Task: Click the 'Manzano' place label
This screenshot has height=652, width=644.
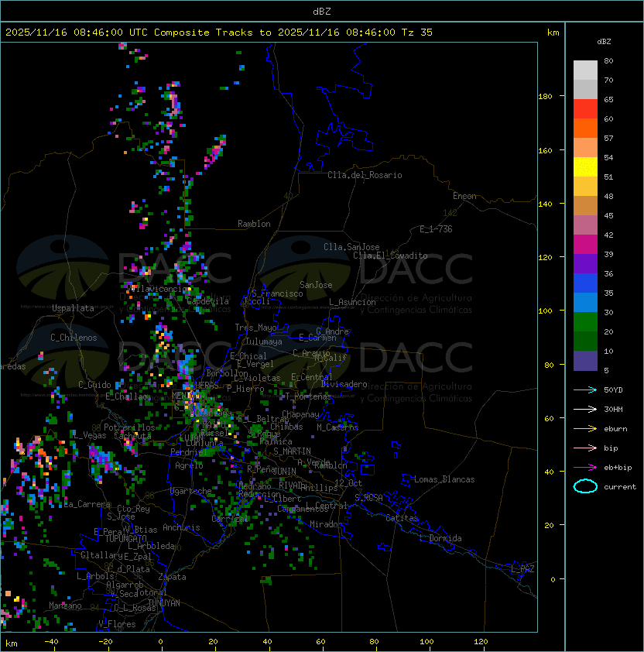Action: (65, 606)
